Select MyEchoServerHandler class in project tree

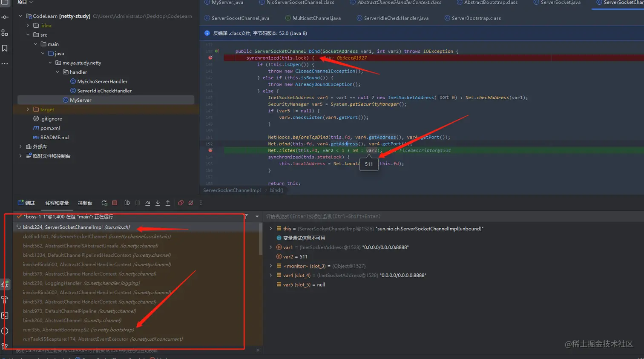pos(102,81)
